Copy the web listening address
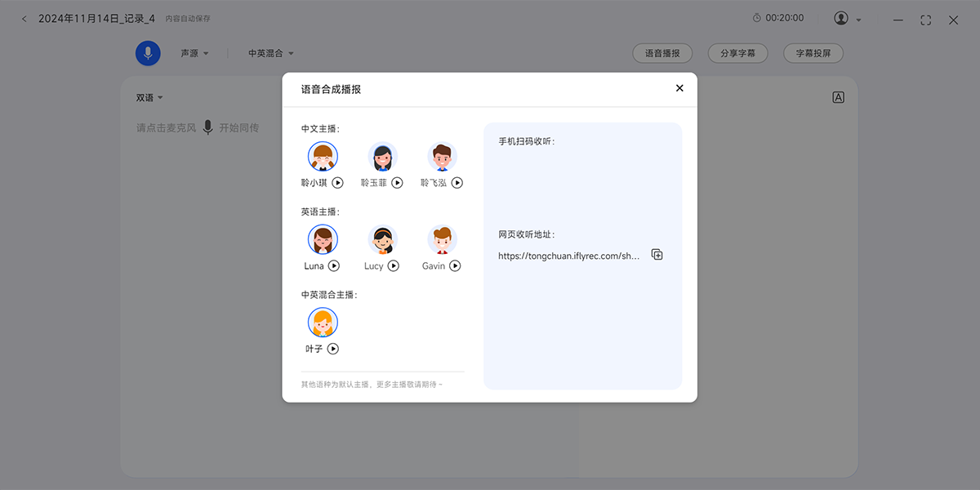The height and width of the screenshot is (490, 980). click(657, 255)
